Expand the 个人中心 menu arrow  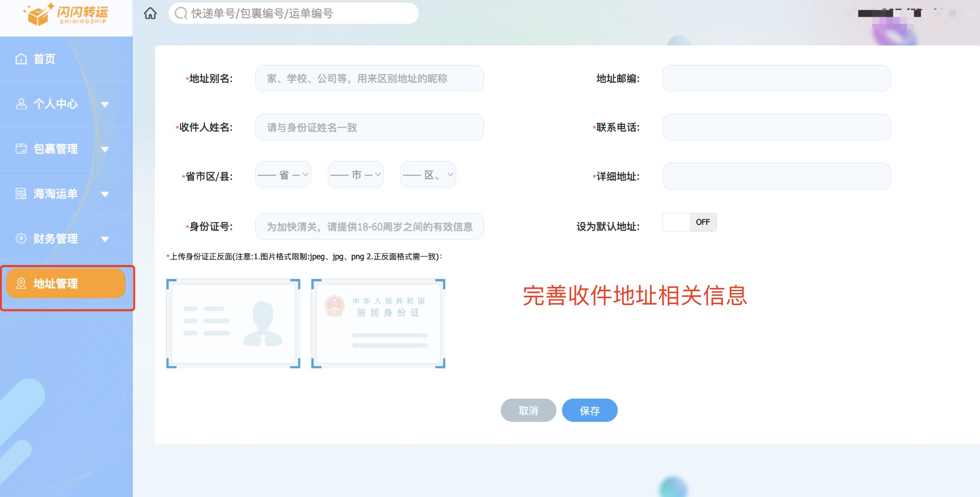point(105,104)
